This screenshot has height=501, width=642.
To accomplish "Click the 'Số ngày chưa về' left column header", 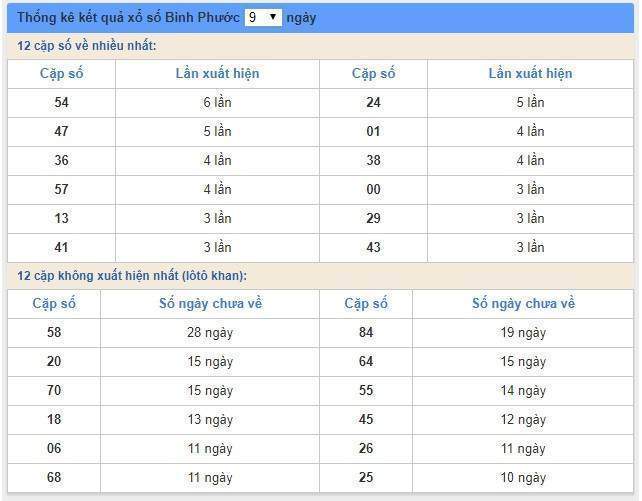I will point(210,304).
